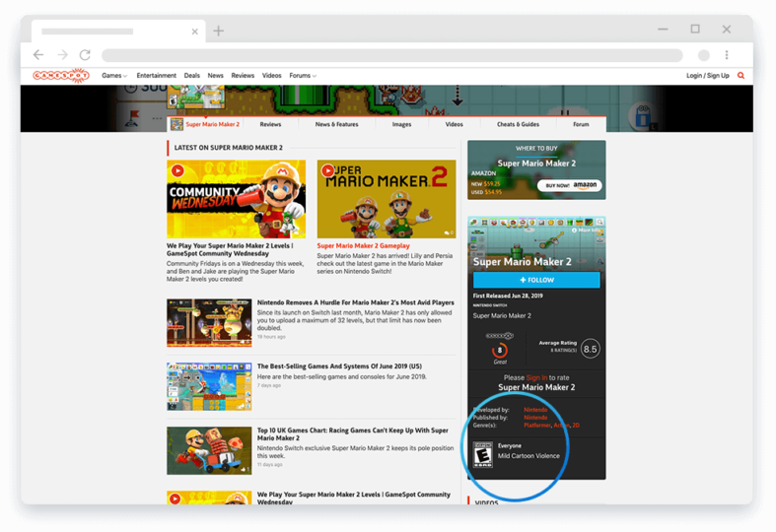Open the 2D genre link
Image resolution: width=776 pixels, height=532 pixels.
[x=576, y=426]
